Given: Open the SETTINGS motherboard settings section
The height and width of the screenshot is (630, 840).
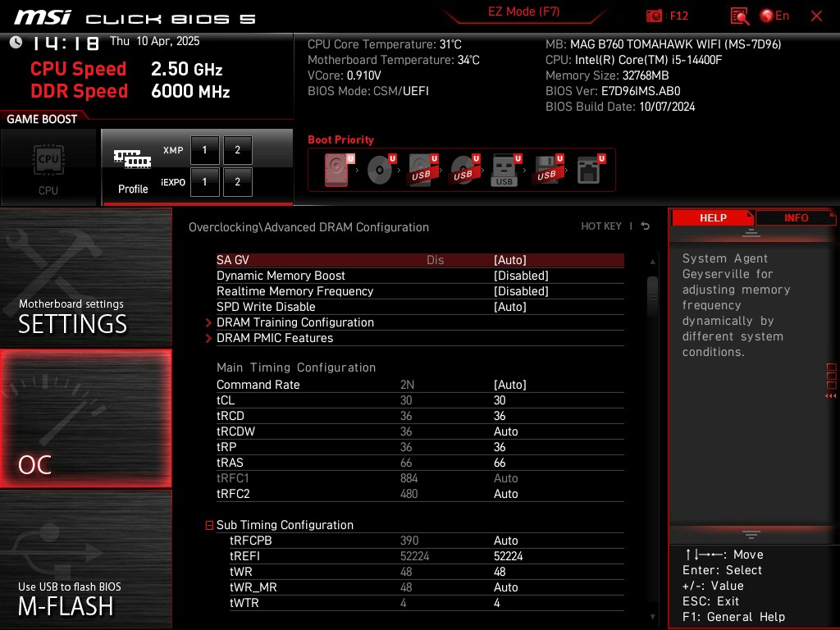Looking at the screenshot, I should coord(85,277).
